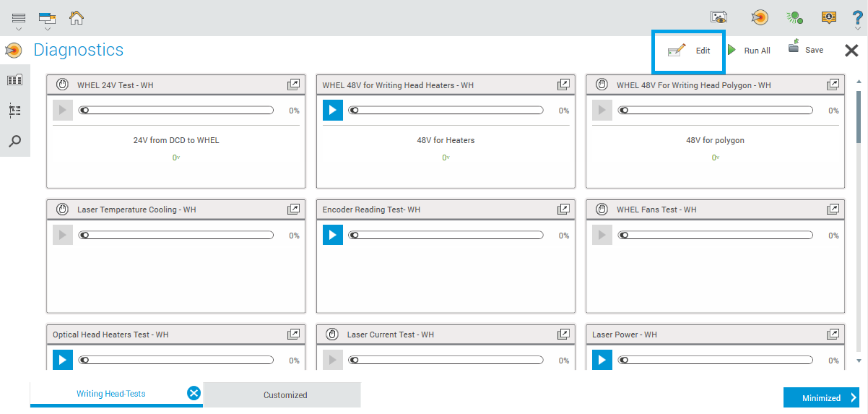Screen dimensions: 868x414
Task: Pop out WHEL 48V For Writing Head Polygon card
Action: point(833,85)
